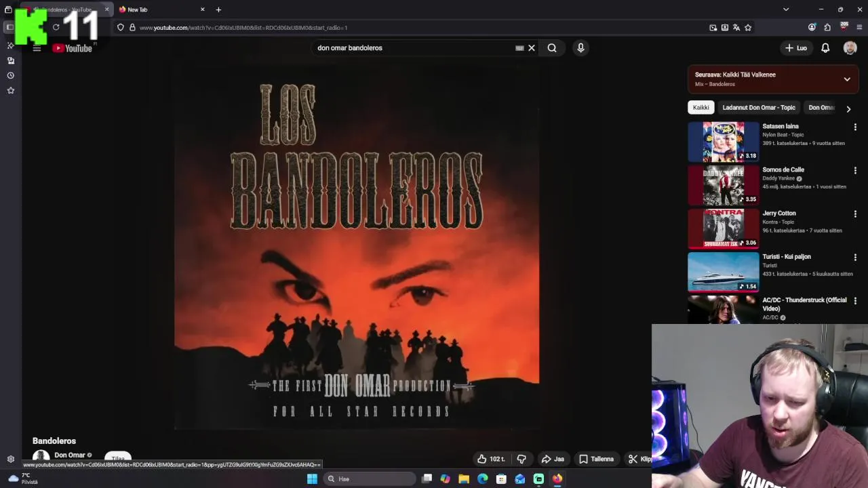List all tabs with the dropdown chevron
868x488 pixels.
coord(786,9)
